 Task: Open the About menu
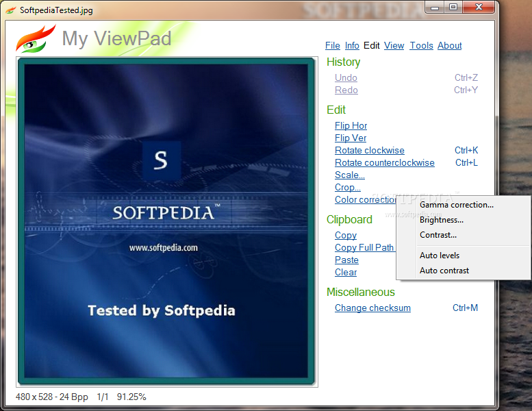(450, 45)
